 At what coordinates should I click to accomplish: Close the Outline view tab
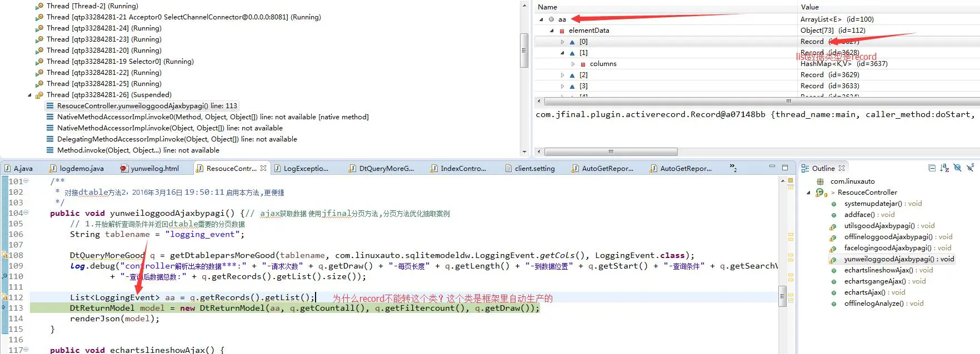point(842,168)
